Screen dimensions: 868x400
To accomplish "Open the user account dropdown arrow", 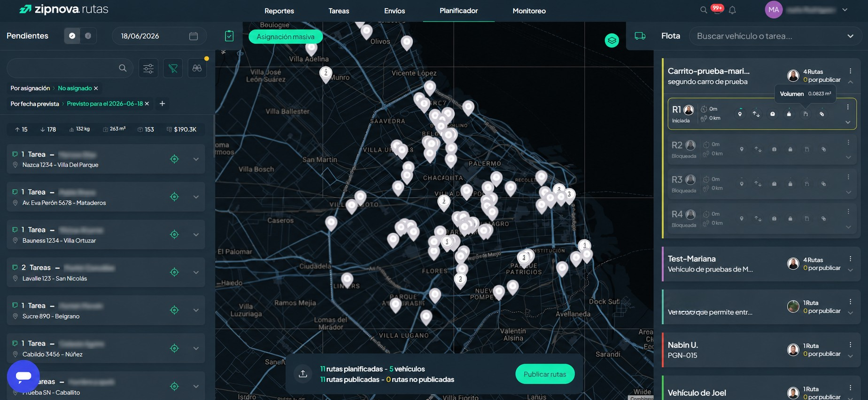I will 845,9.
